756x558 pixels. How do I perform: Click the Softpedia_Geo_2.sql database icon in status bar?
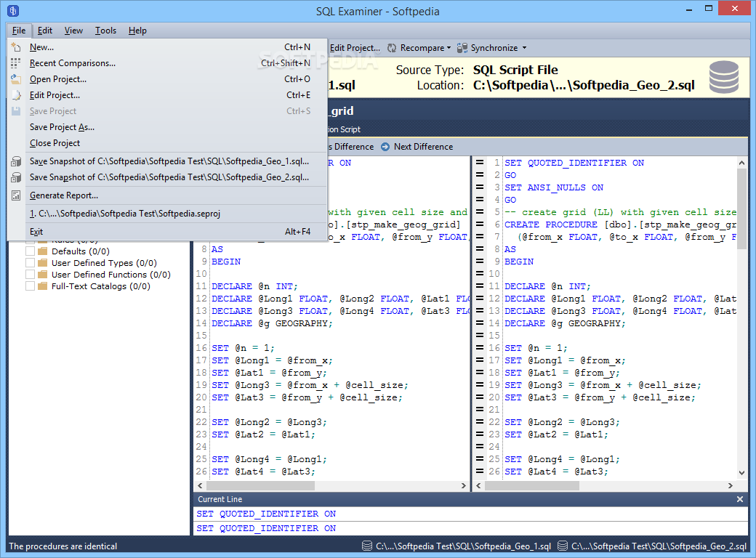(562, 546)
